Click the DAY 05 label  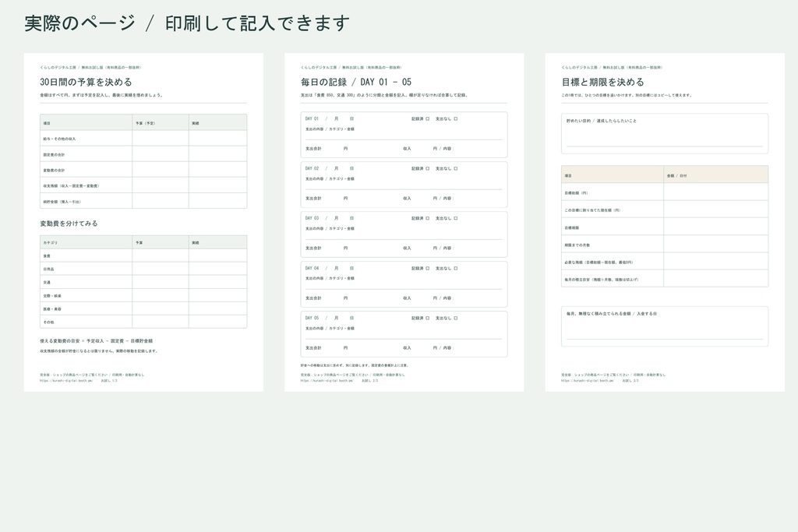[312, 319]
